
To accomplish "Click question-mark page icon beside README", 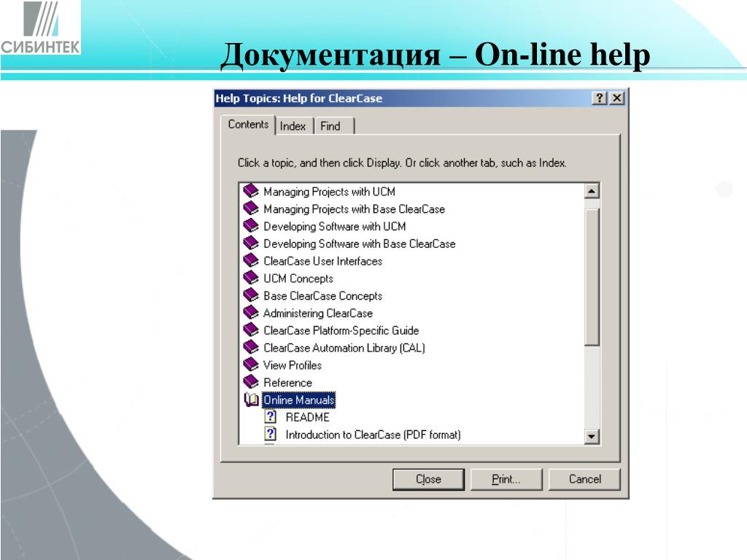I will click(271, 416).
